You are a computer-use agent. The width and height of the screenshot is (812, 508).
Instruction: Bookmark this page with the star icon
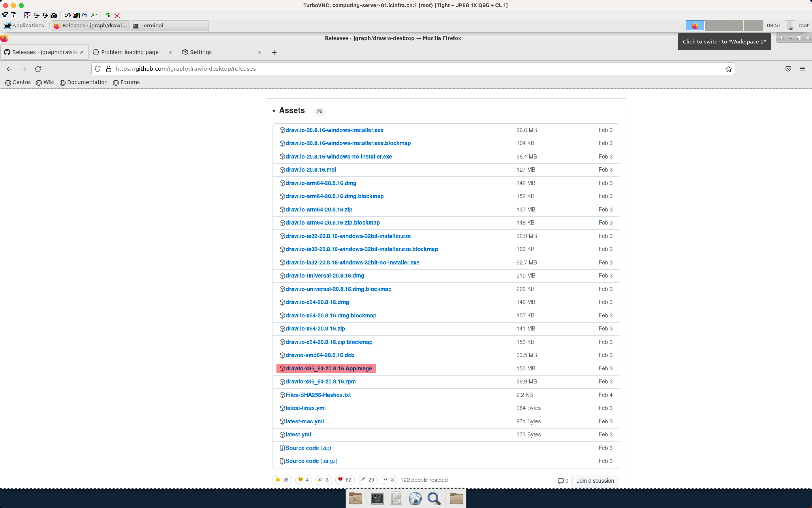coord(728,69)
